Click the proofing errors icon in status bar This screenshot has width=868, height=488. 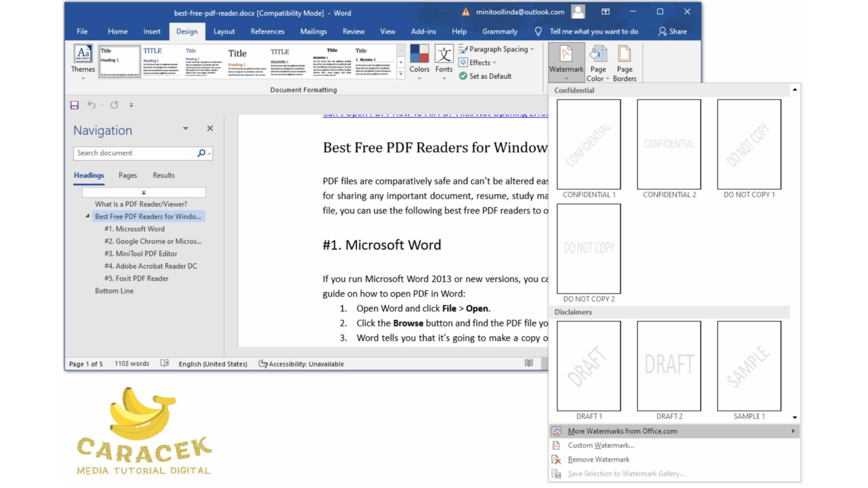tap(165, 363)
